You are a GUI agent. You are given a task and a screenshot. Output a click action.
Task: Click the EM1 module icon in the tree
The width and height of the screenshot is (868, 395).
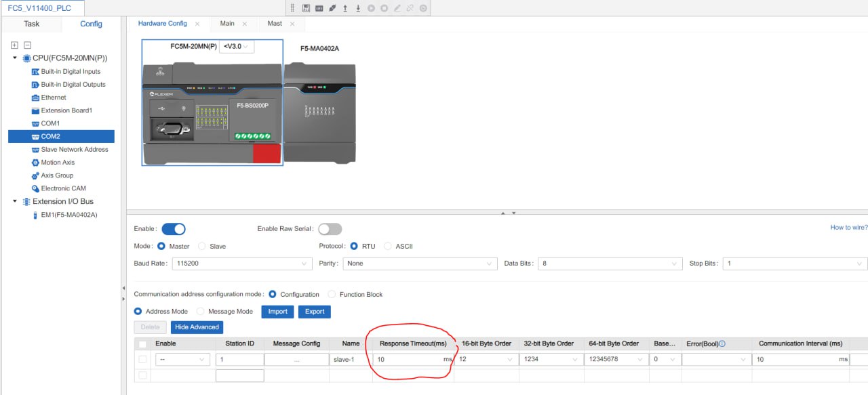[x=35, y=215]
